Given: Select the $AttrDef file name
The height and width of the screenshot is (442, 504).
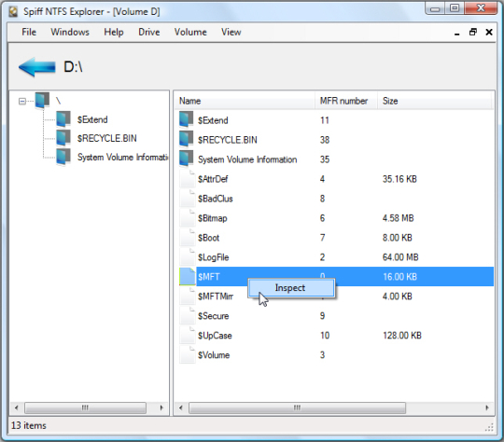Looking at the screenshot, I should (213, 179).
